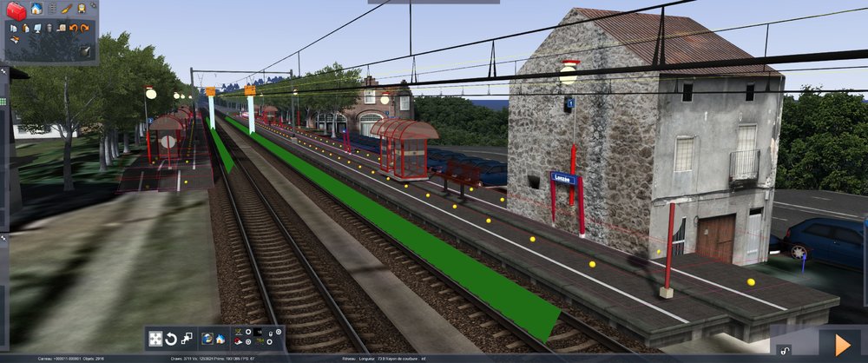
Task: Select the train rolling stock tool
Action: tap(82, 9)
